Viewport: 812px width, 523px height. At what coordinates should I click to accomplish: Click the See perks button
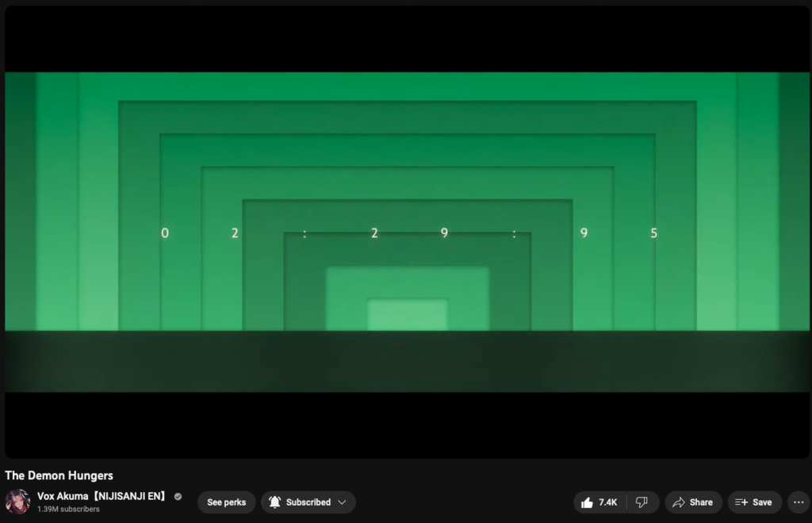(226, 502)
